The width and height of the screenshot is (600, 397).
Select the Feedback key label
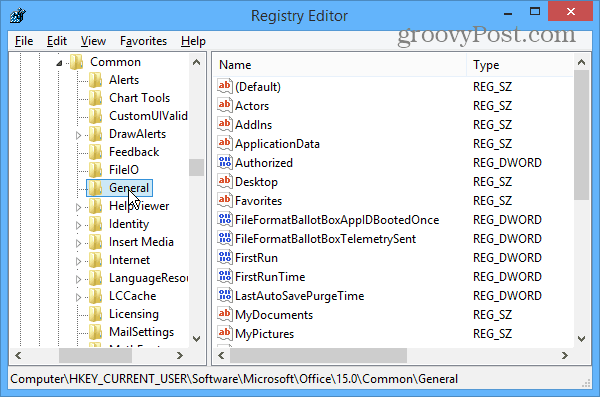[x=134, y=152]
